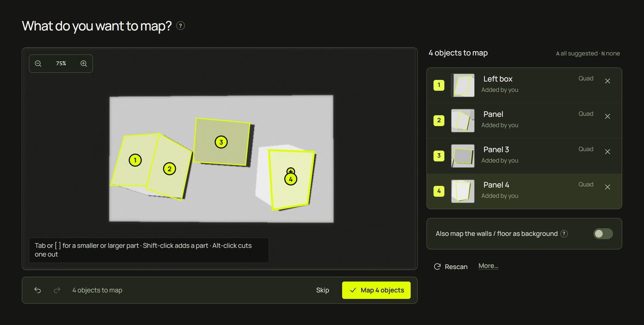The width and height of the screenshot is (644, 325).
Task: Click the number 3 badge in list
Action: tap(439, 156)
